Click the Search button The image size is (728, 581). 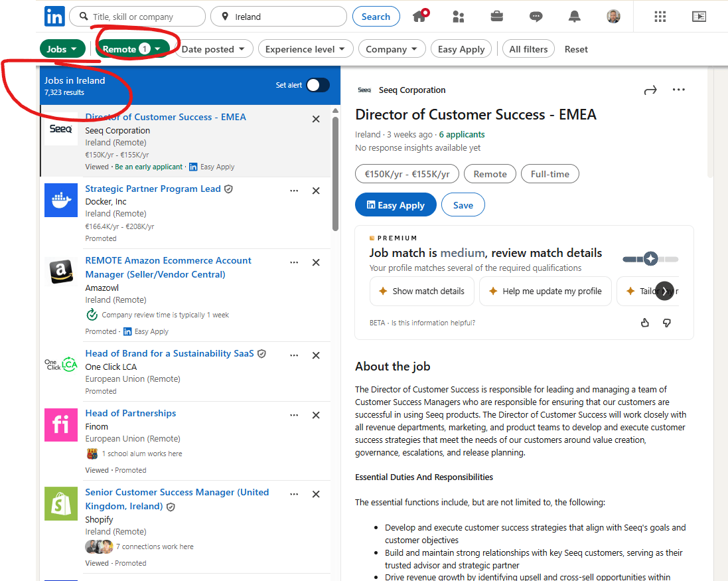point(376,17)
